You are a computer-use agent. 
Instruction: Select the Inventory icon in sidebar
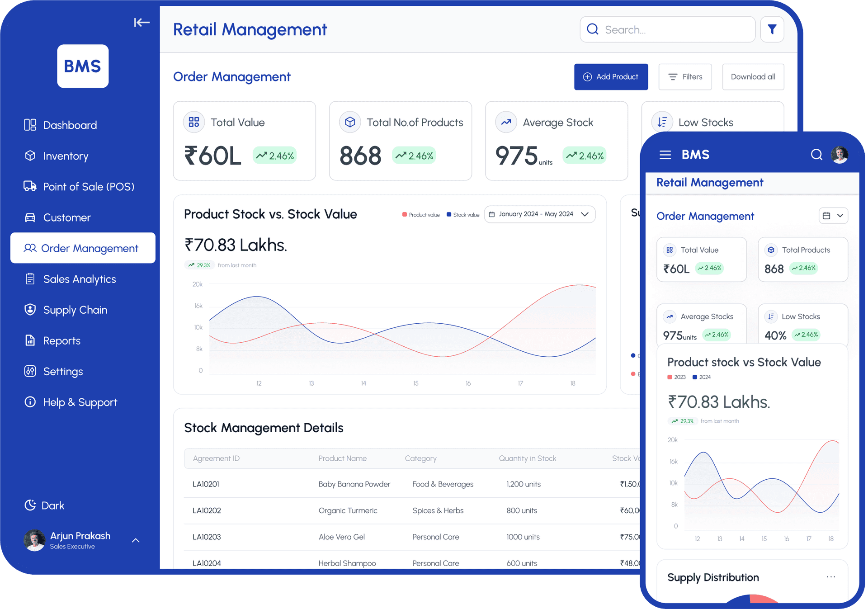(30, 156)
